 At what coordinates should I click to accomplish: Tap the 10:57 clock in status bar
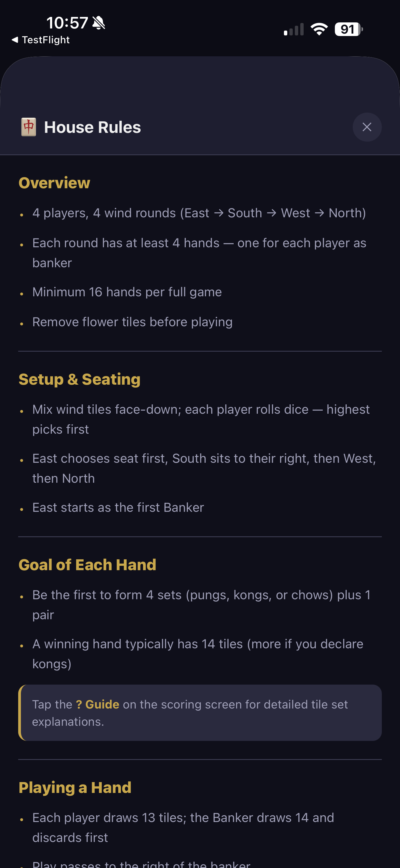pos(67,23)
